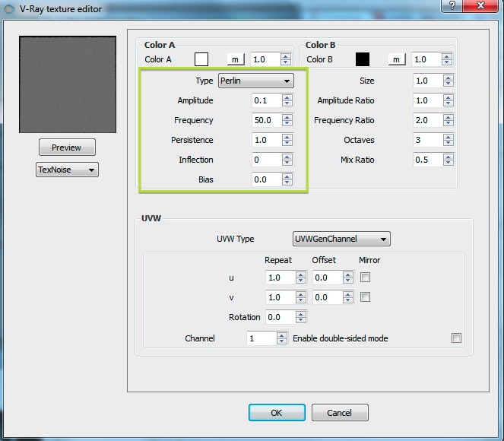Click the Color B 'm' map button
Screen dimensions: 504x441
click(x=396, y=59)
